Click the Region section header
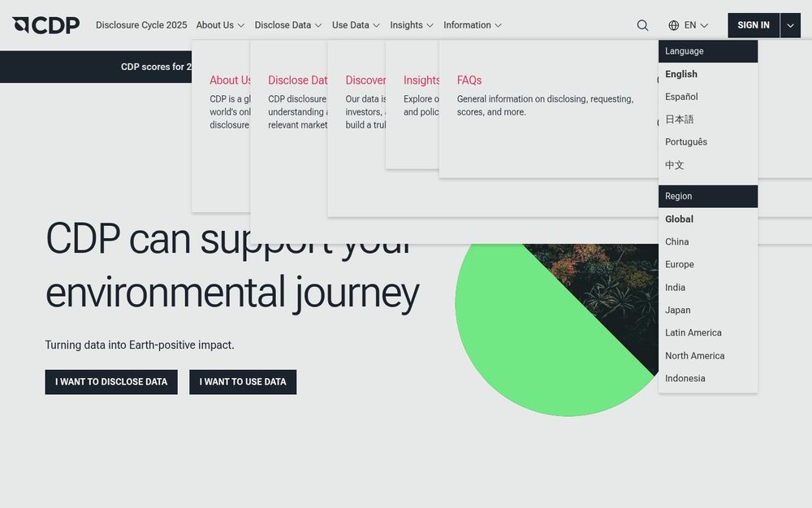Viewport: 812px width, 508px height. [x=708, y=197]
